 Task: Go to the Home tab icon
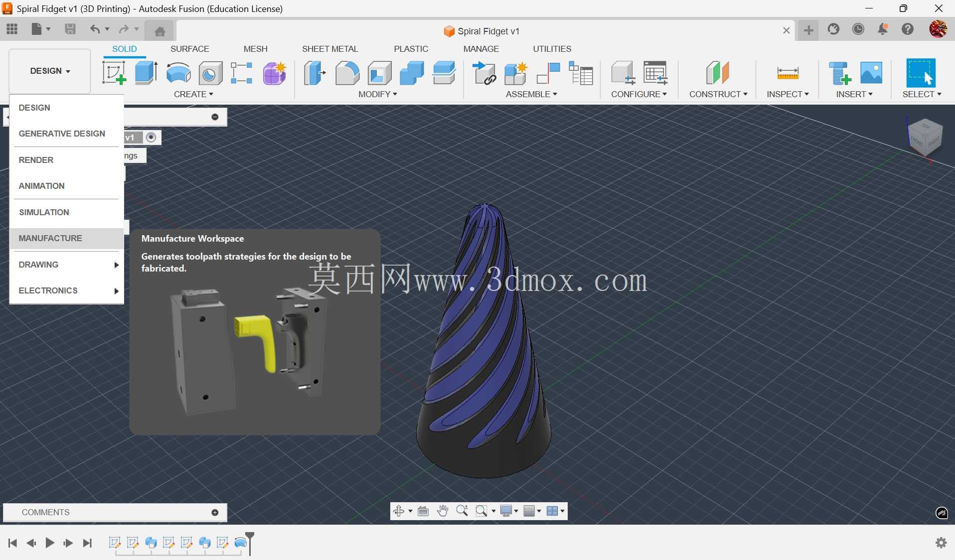coord(159,31)
